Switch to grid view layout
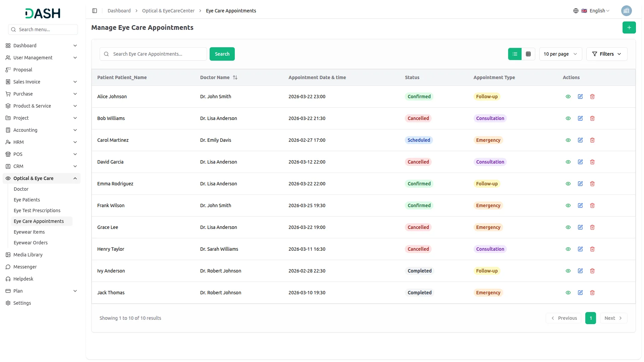This screenshot has width=644, height=362. [528, 54]
